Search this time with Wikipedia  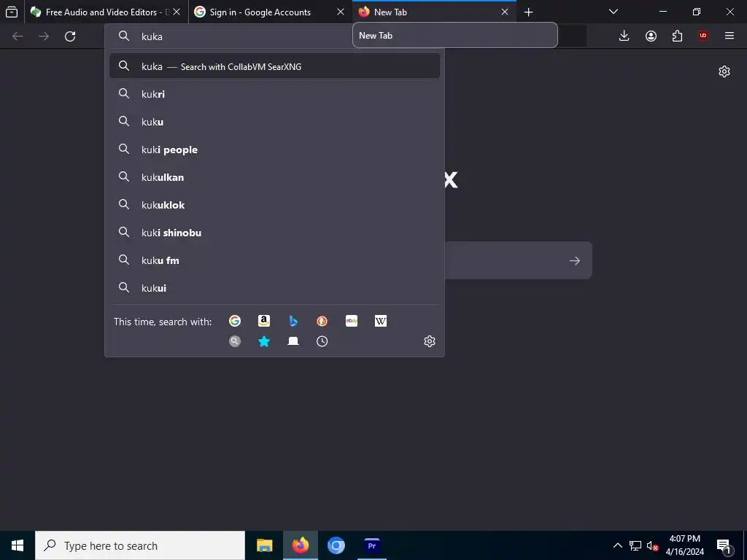pos(381,321)
